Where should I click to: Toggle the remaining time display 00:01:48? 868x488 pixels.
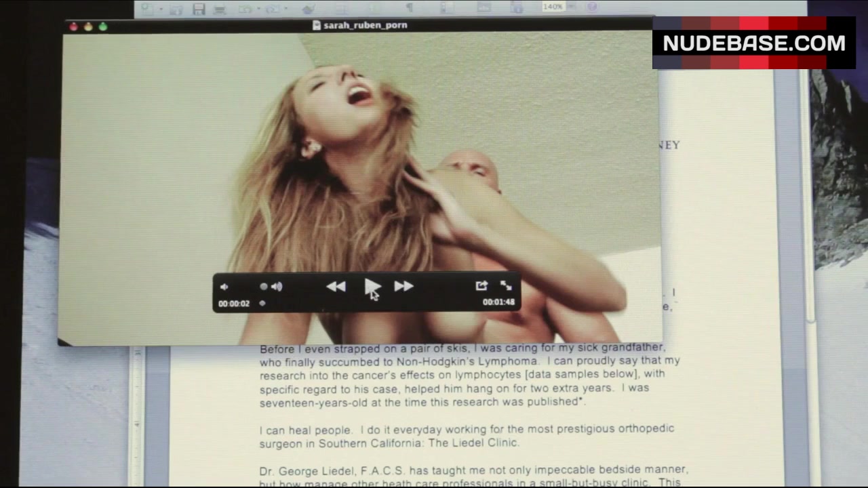pyautogui.click(x=498, y=302)
